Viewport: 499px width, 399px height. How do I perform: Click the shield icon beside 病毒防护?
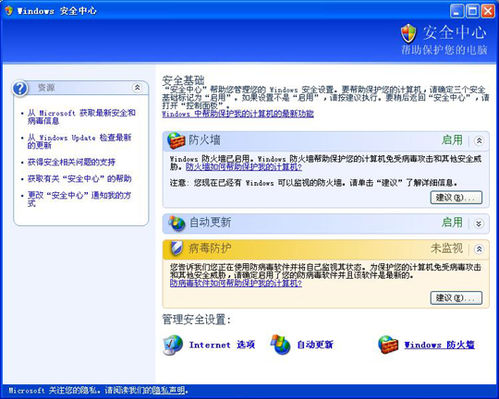176,248
